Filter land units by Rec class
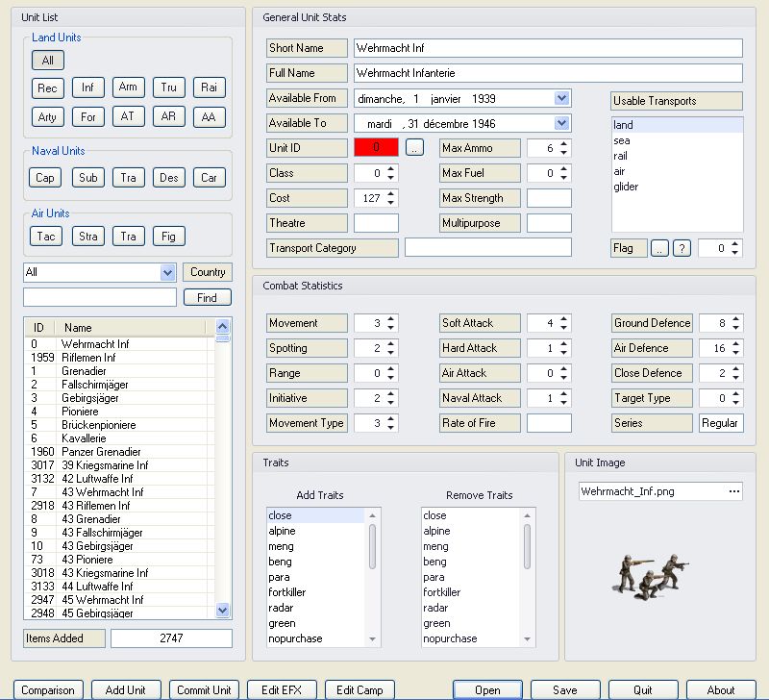Viewport: 769px width, 700px height. [x=47, y=87]
